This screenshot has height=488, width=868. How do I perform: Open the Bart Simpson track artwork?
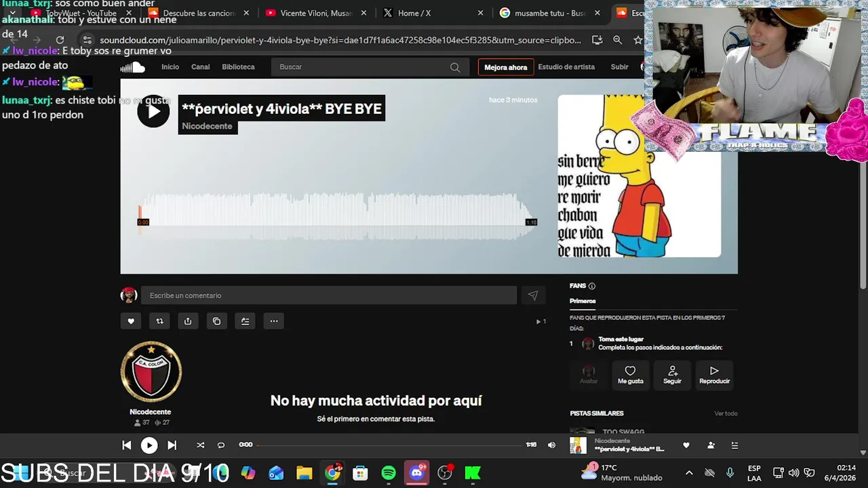coord(639,176)
